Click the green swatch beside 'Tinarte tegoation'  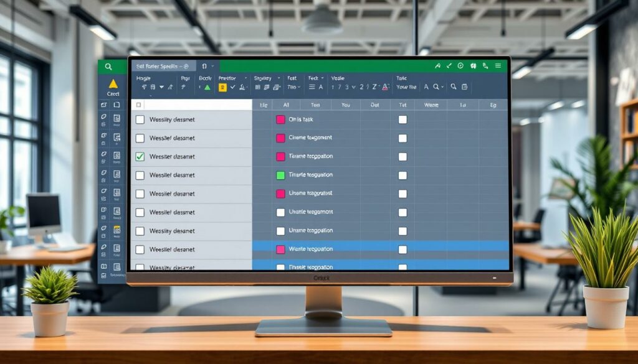click(281, 175)
